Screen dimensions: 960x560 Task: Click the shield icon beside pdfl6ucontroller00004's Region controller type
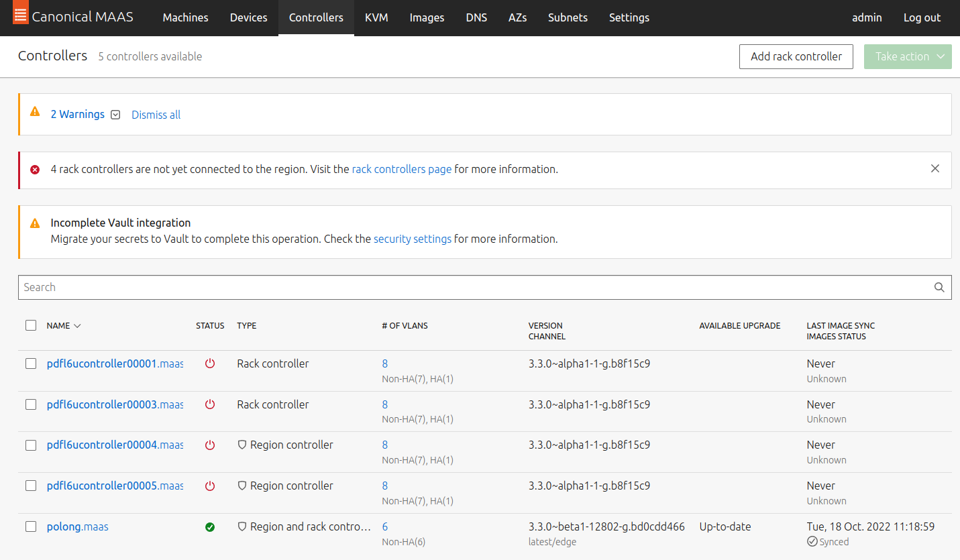tap(242, 444)
